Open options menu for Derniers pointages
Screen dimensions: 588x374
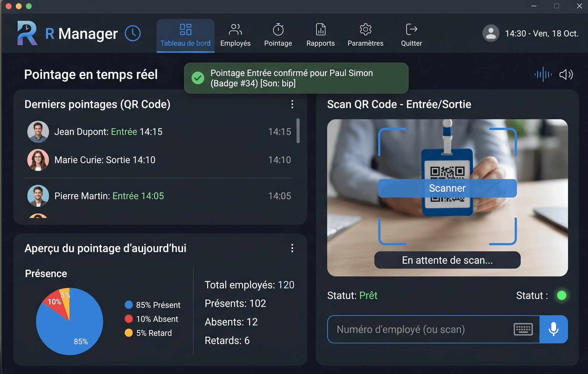292,104
